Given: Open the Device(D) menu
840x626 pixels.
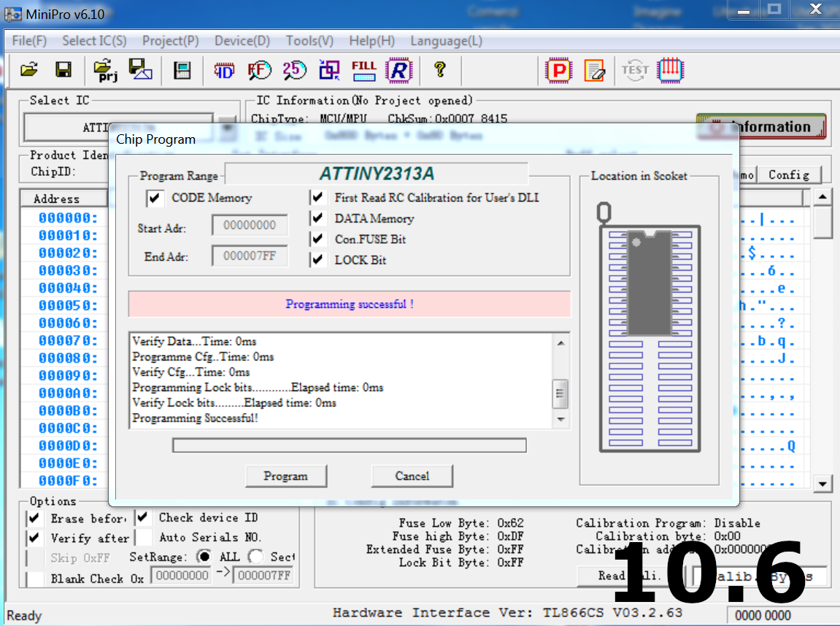Looking at the screenshot, I should coord(242,41).
